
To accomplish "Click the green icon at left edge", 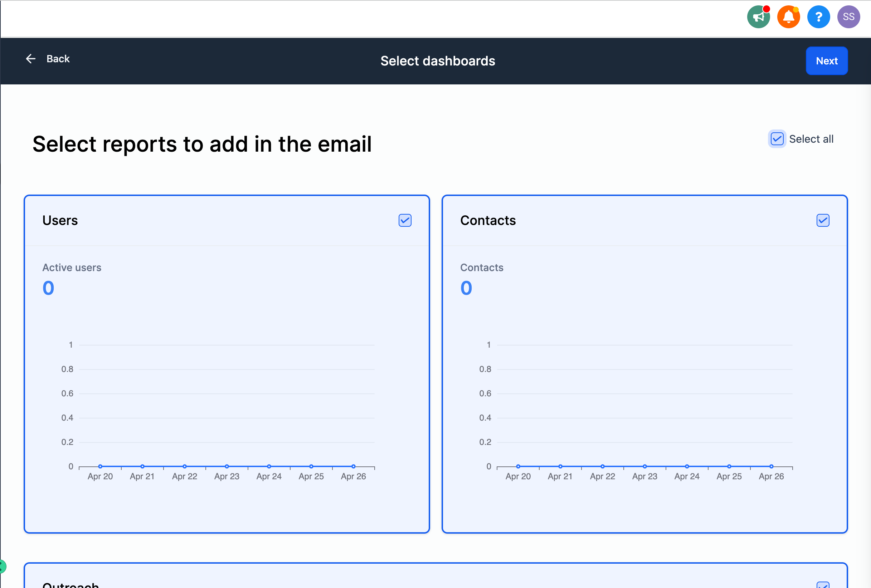I will tap(2, 566).
